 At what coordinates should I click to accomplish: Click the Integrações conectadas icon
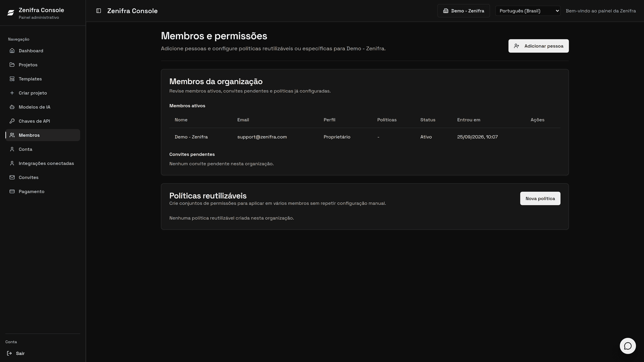tap(12, 163)
